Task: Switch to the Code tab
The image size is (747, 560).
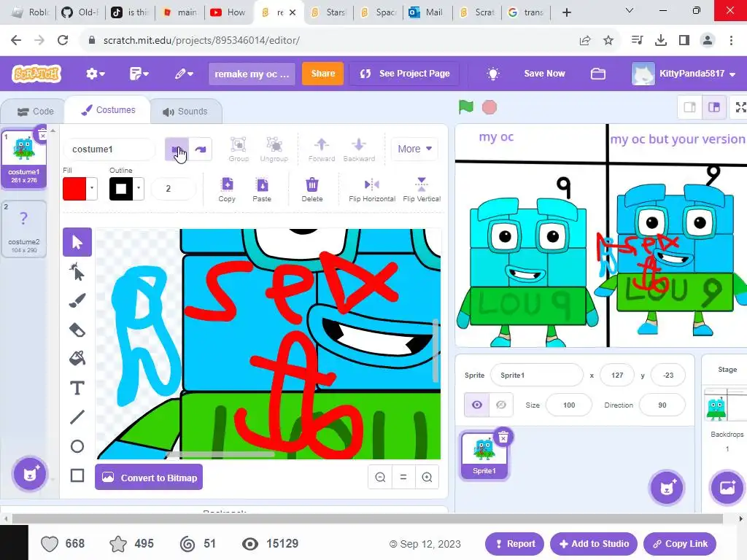Action: pyautogui.click(x=35, y=112)
